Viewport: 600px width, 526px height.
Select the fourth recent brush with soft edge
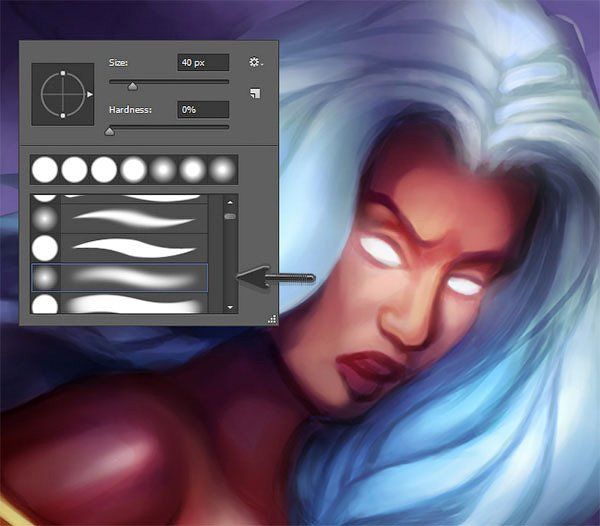point(133,169)
